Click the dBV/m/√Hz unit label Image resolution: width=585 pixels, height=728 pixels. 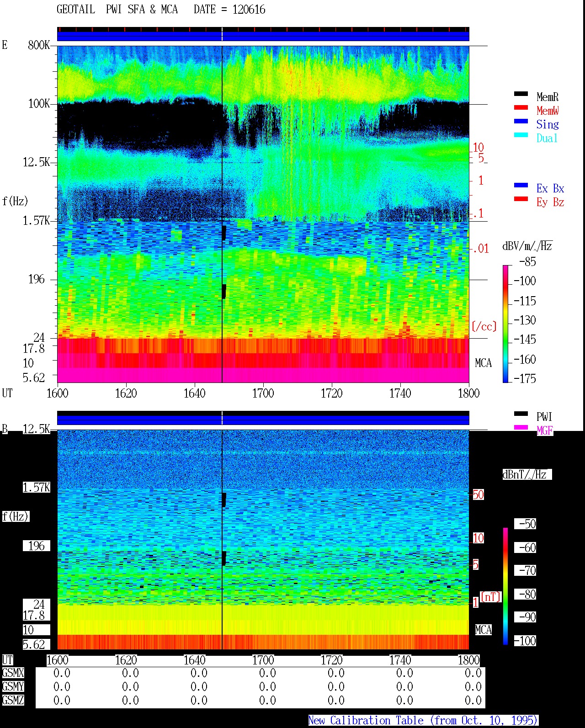pyautogui.click(x=527, y=246)
